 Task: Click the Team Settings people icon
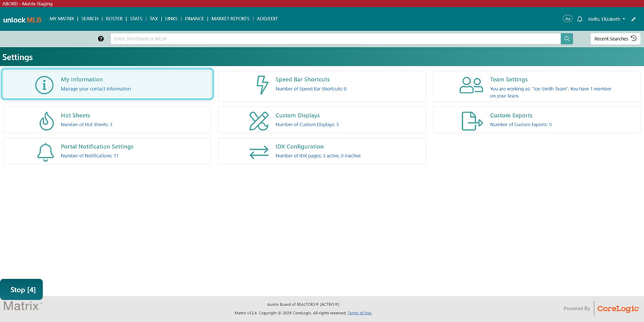[471, 85]
